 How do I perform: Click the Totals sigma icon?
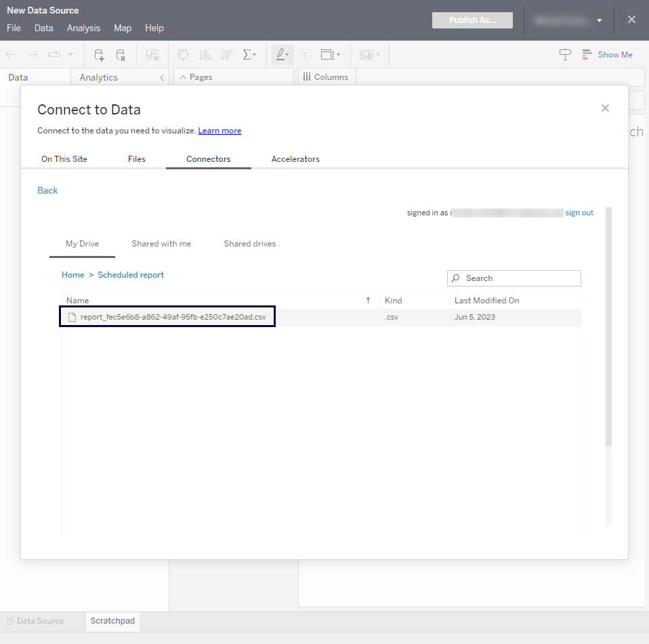248,55
